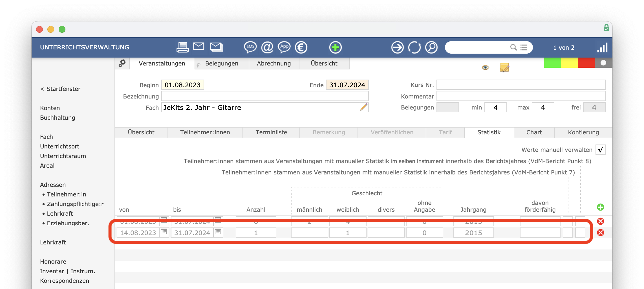Viewport: 644px width, 289px height.
Task: Switch to Belegungen tab
Action: pyautogui.click(x=222, y=64)
